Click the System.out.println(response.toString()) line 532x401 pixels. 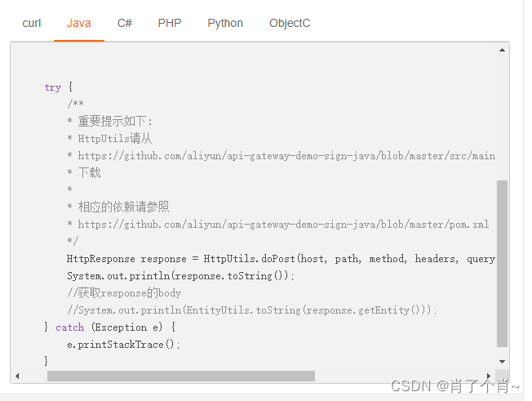pyautogui.click(x=180, y=276)
